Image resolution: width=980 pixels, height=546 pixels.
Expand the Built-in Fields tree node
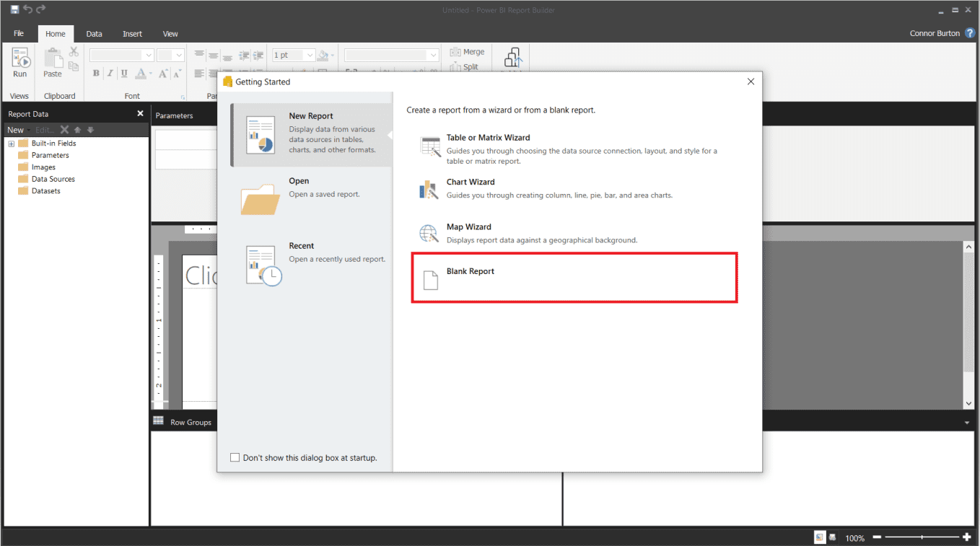12,144
